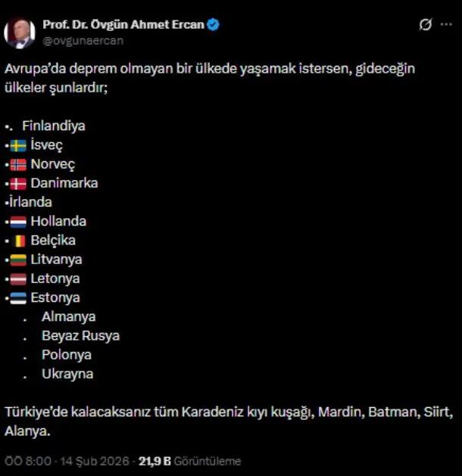This screenshot has height=476, width=462.
Task: Open the tweet timestamp ÖÖ 8:00 · 14 Şub 2026
Action: (67, 461)
